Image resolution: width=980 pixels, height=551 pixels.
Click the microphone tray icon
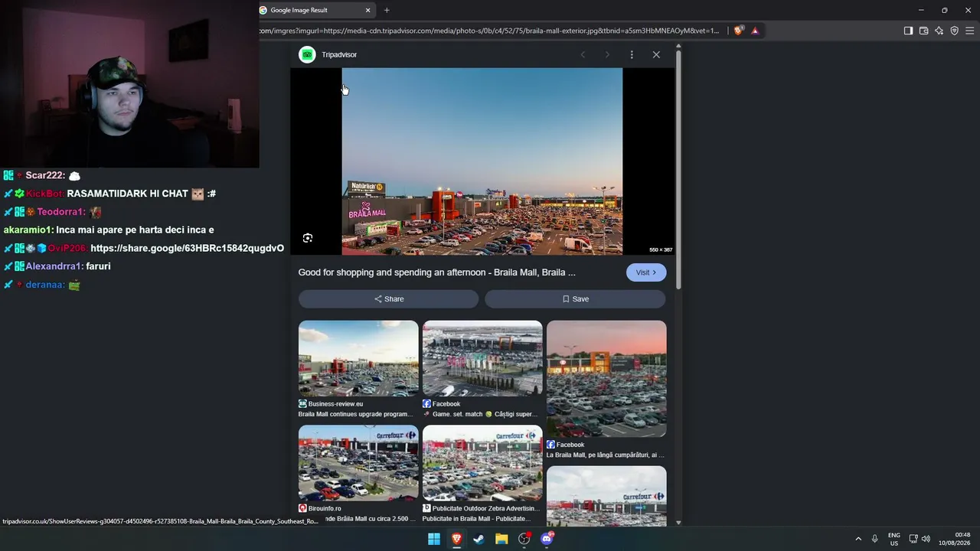tap(875, 539)
